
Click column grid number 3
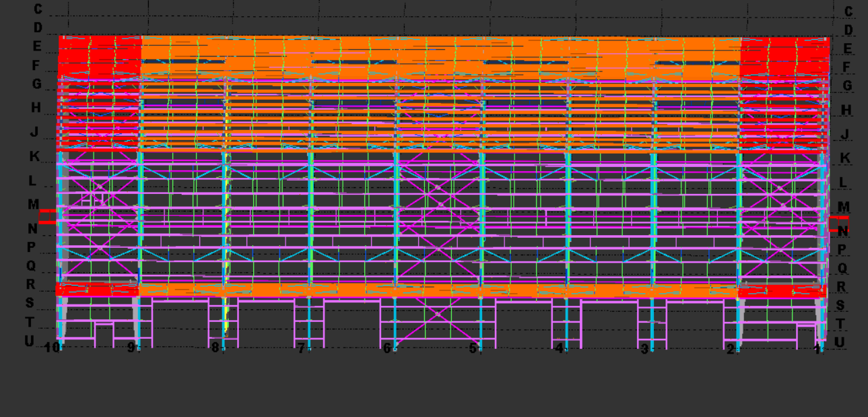click(x=644, y=348)
